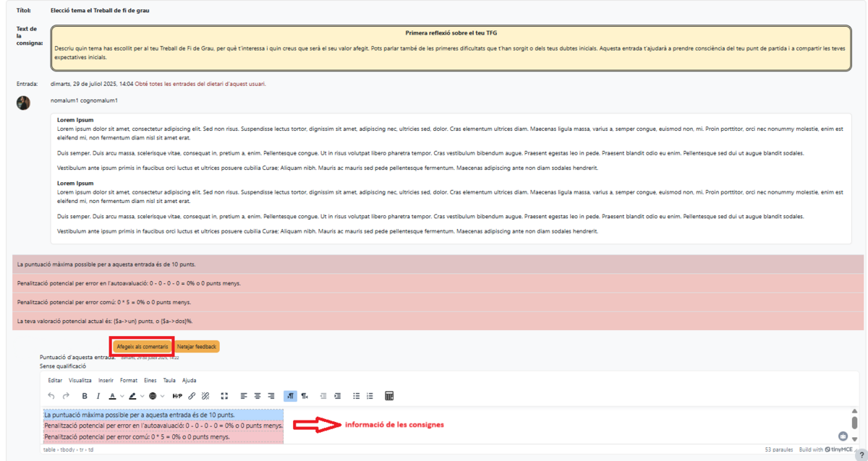Image resolution: width=868 pixels, height=461 pixels.
Task: Center-align text with the align icon
Action: (x=258, y=396)
